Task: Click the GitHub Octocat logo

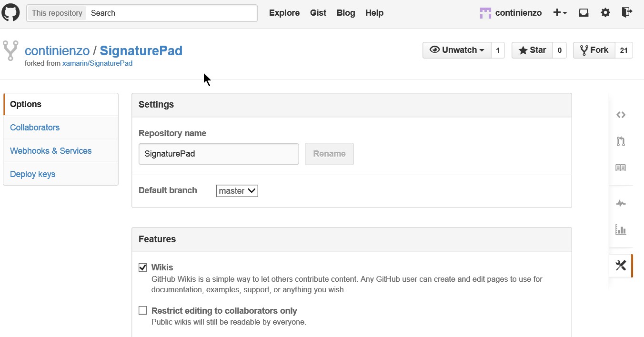Action: click(x=10, y=13)
